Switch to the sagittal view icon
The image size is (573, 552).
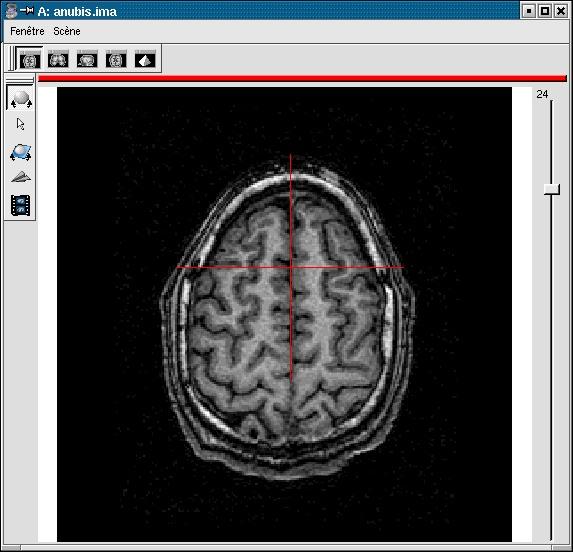click(x=87, y=60)
